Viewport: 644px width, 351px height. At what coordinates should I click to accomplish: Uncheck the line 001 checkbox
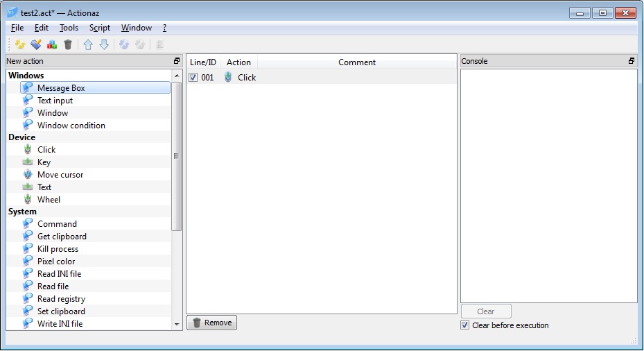193,78
